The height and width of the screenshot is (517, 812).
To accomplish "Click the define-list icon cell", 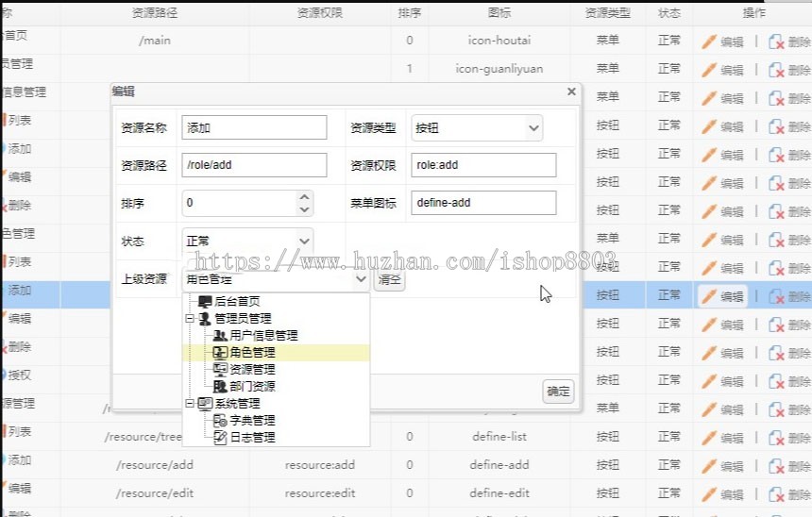I will 499,437.
